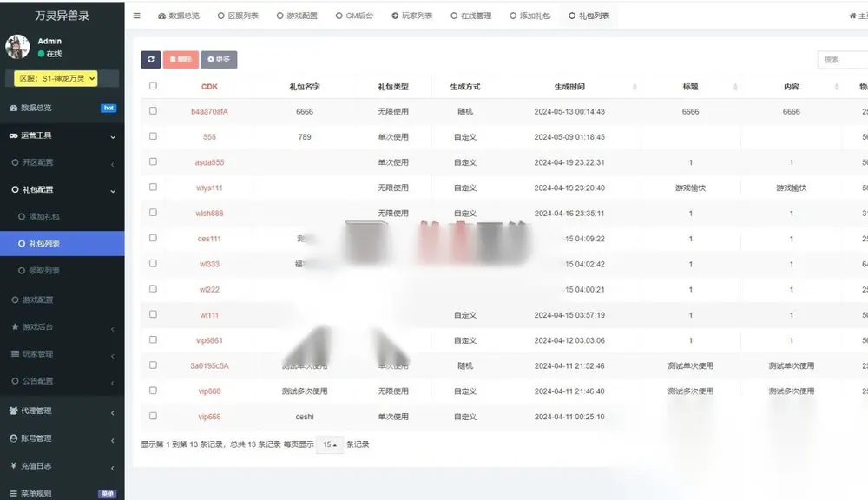Image resolution: width=868 pixels, height=500 pixels.
Task: Click the CDK link b4aa70afA
Action: pyautogui.click(x=209, y=111)
